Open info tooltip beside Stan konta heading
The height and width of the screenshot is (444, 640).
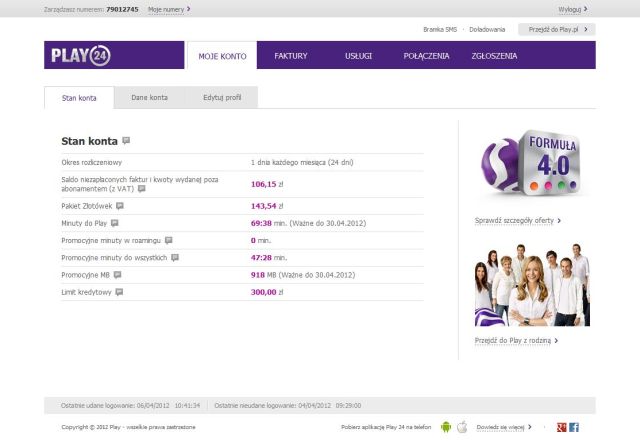click(126, 141)
